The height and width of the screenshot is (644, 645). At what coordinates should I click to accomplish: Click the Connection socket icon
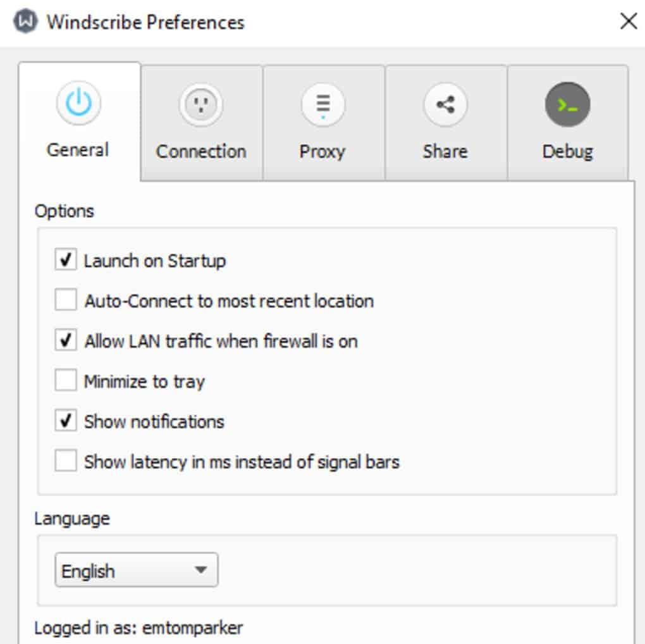tap(201, 104)
